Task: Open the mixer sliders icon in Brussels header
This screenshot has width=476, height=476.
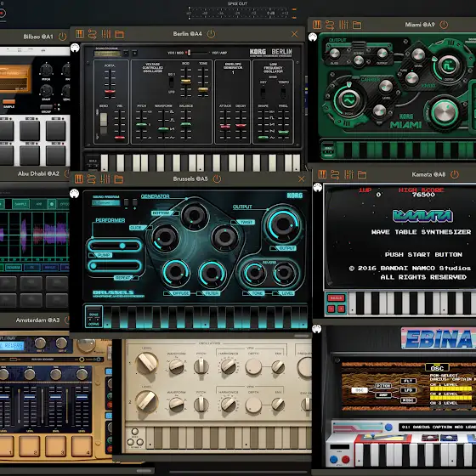Action: click(105, 179)
